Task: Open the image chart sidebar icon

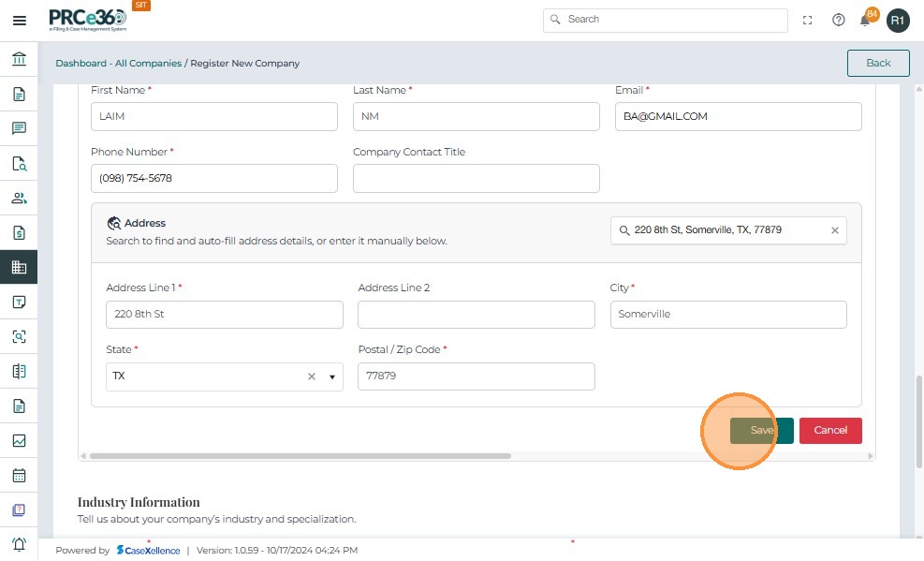Action: click(x=19, y=440)
